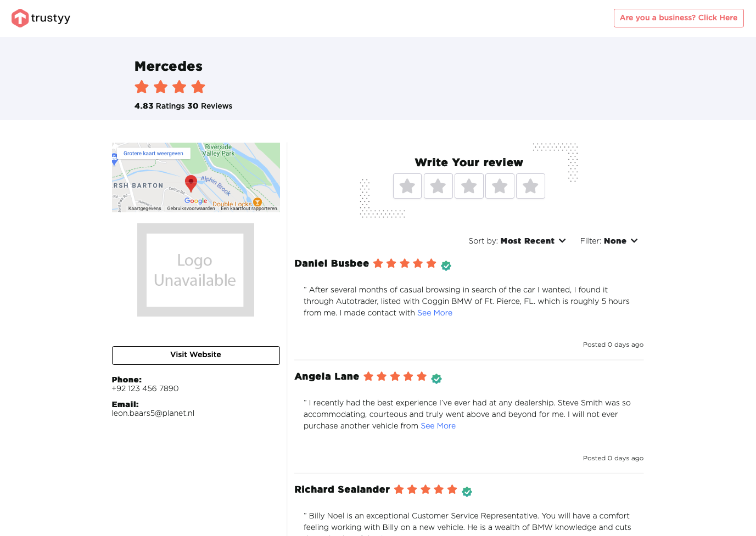
Task: Click the orange Double Locks map marker
Action: [x=257, y=202]
